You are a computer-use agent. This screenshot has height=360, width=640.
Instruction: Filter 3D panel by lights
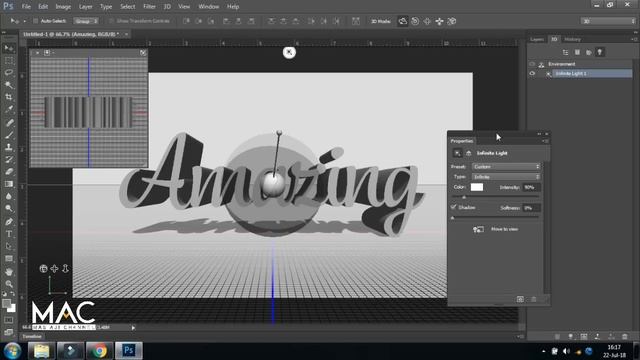pos(600,52)
